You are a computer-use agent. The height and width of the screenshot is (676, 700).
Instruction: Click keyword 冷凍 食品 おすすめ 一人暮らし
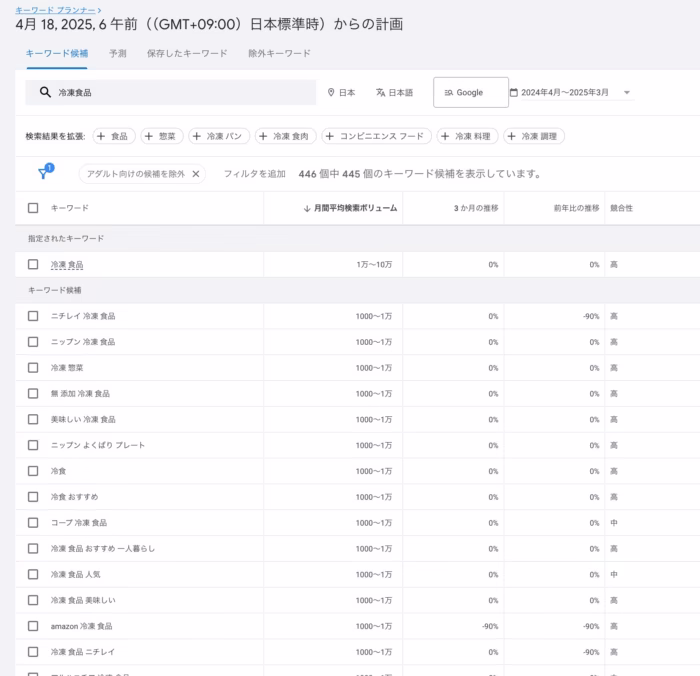[103, 549]
